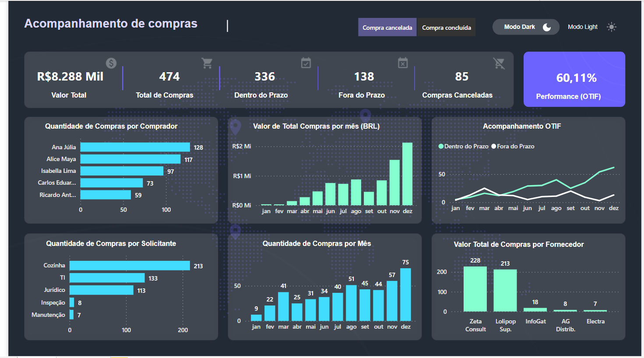This screenshot has height=358, width=644.
Task: Select the Carlos Eduar... bar showing 73
Action: [112, 183]
